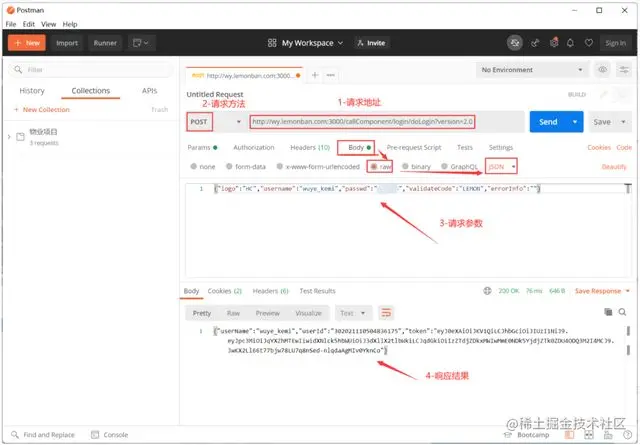The height and width of the screenshot is (445, 640).
Task: Open Find and Replace
Action: click(43, 435)
